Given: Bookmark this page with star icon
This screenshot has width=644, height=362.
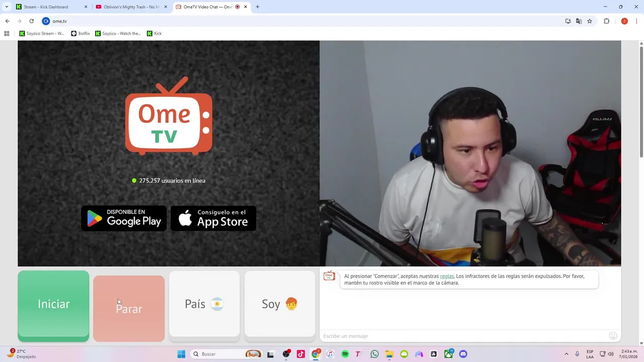Looking at the screenshot, I should point(590,21).
